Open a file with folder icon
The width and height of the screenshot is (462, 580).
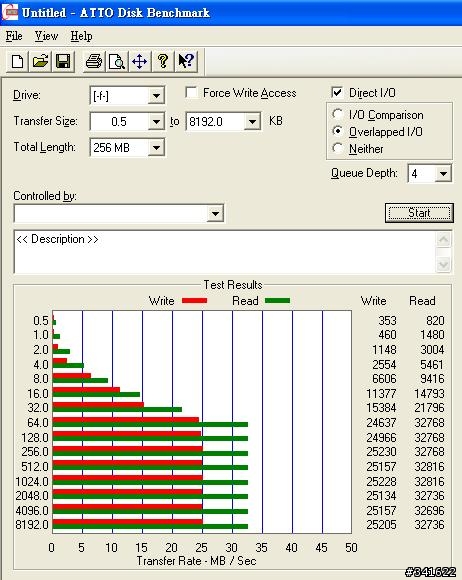(x=40, y=61)
